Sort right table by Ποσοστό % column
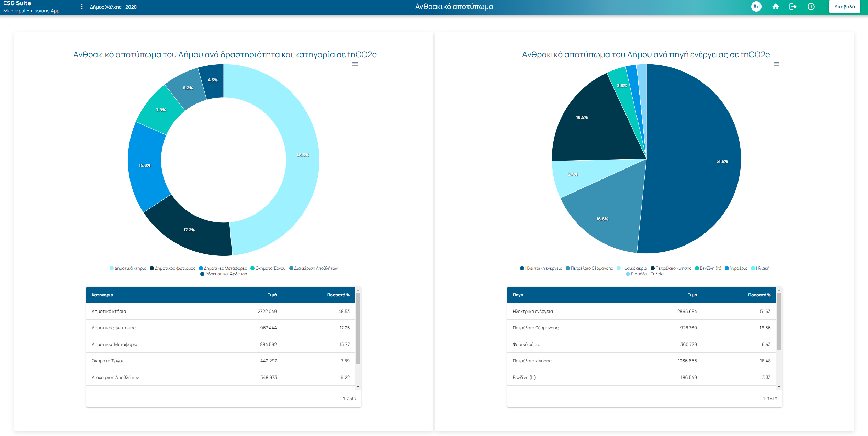The height and width of the screenshot is (436, 868). [759, 295]
